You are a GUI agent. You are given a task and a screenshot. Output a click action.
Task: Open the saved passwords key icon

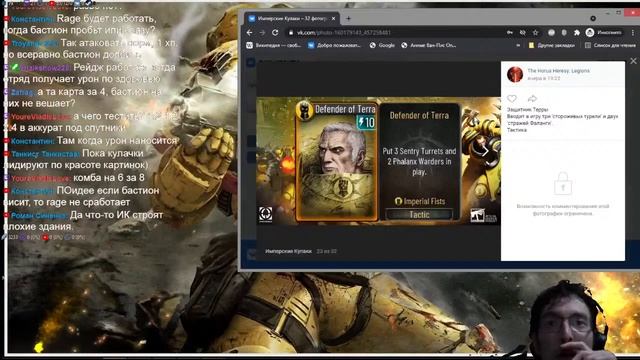click(510, 33)
